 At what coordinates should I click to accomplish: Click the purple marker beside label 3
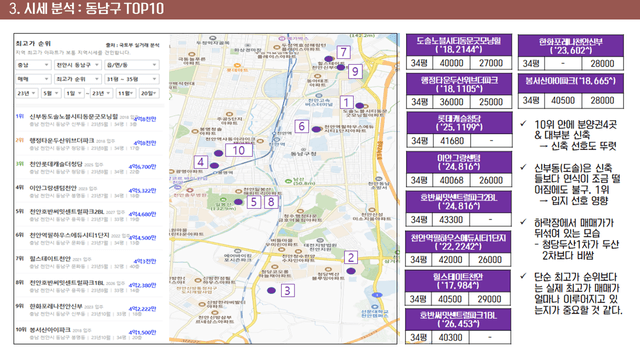click(271, 291)
